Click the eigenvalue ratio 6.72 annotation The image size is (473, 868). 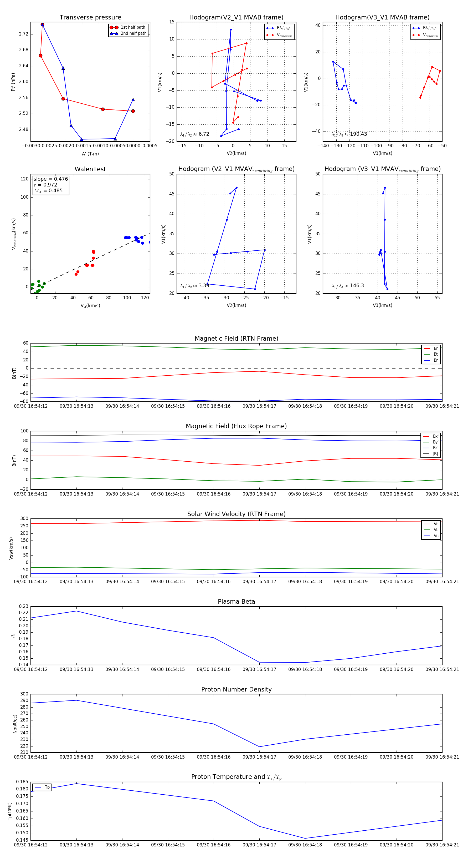click(194, 134)
